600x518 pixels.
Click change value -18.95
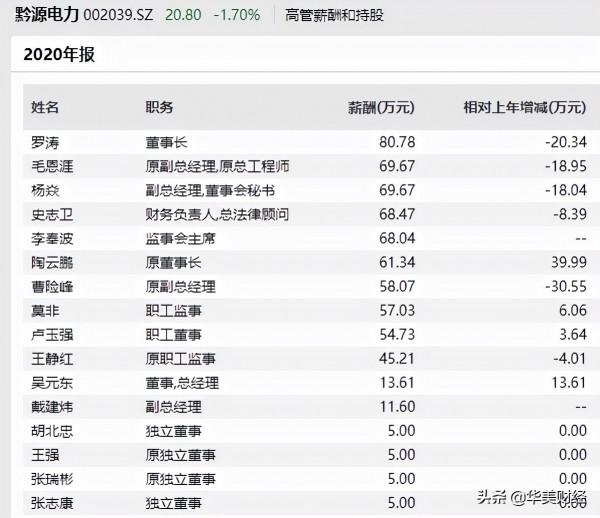pyautogui.click(x=566, y=166)
